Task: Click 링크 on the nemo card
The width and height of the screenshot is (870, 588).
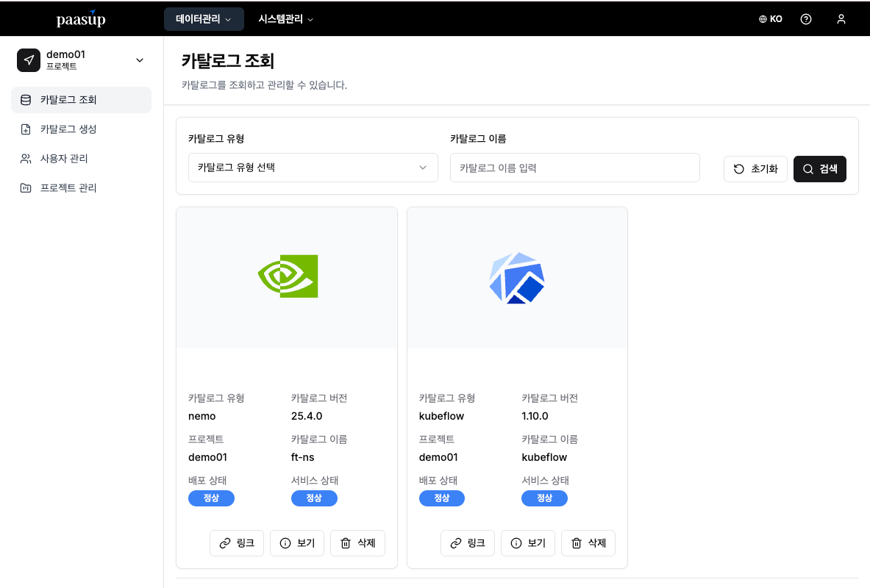Action: [237, 543]
